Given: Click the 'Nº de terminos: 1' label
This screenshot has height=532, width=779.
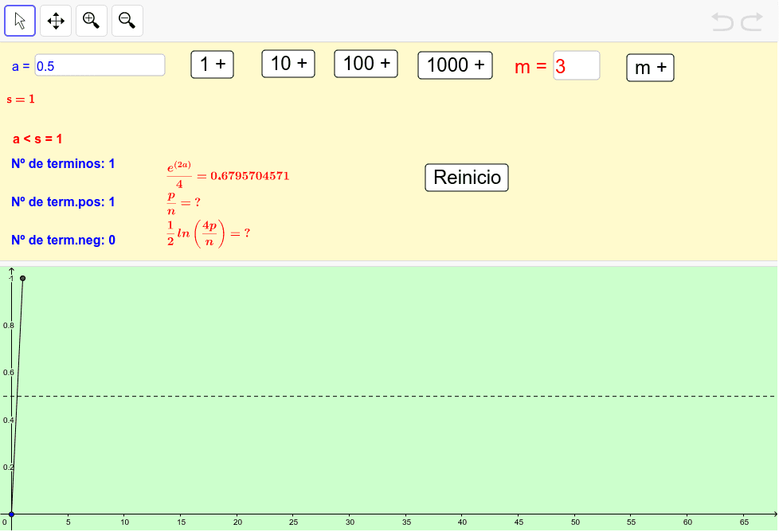Looking at the screenshot, I should coord(63,163).
